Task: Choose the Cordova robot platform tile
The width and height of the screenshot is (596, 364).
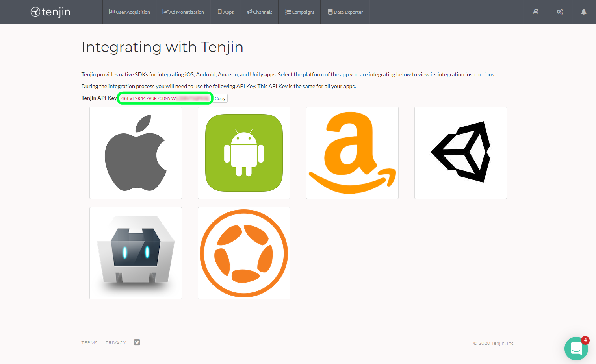Action: coord(136,253)
